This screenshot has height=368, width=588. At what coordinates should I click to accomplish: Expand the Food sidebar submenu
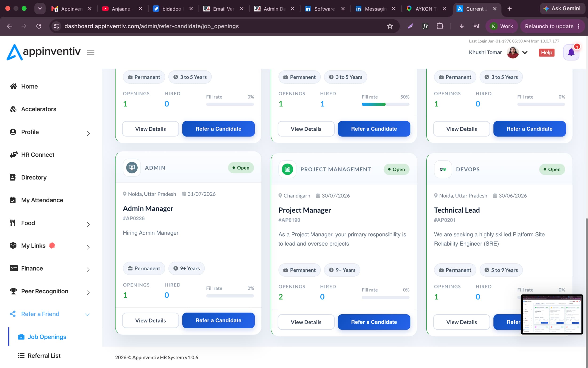88,224
